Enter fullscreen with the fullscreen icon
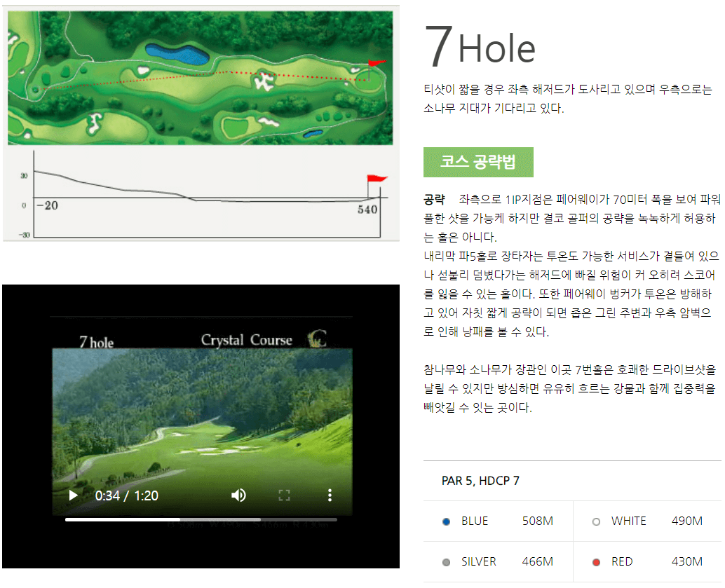 click(x=284, y=495)
